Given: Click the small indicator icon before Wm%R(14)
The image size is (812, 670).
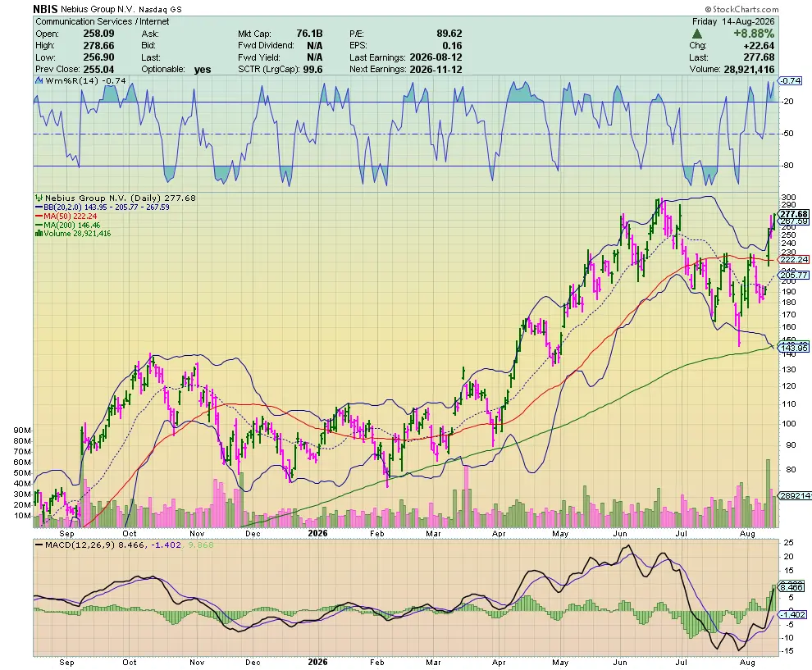Looking at the screenshot, I should 39,80.
